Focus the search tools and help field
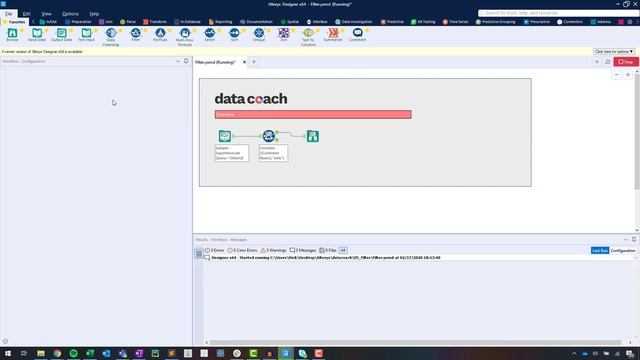Viewport: 640px width, 360px height. tap(558, 13)
